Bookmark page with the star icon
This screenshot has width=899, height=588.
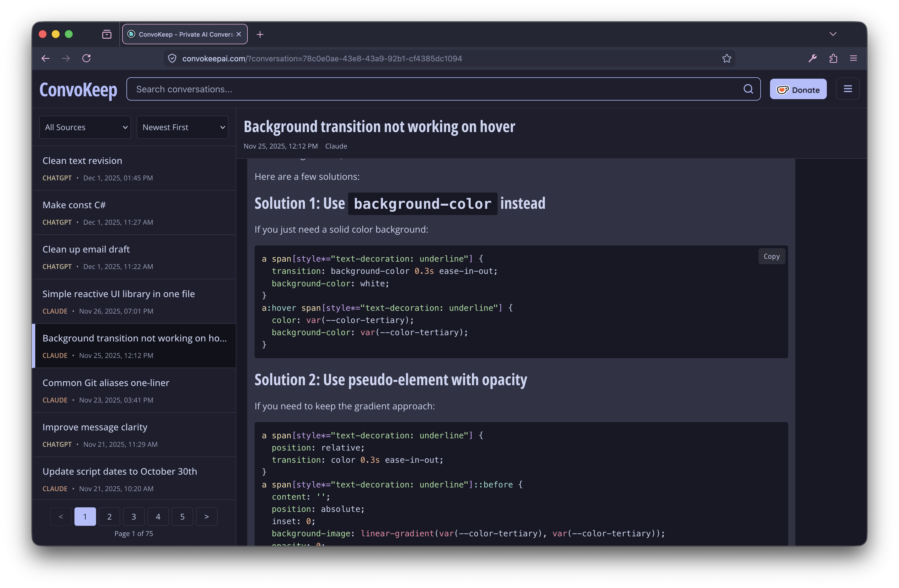(x=727, y=59)
